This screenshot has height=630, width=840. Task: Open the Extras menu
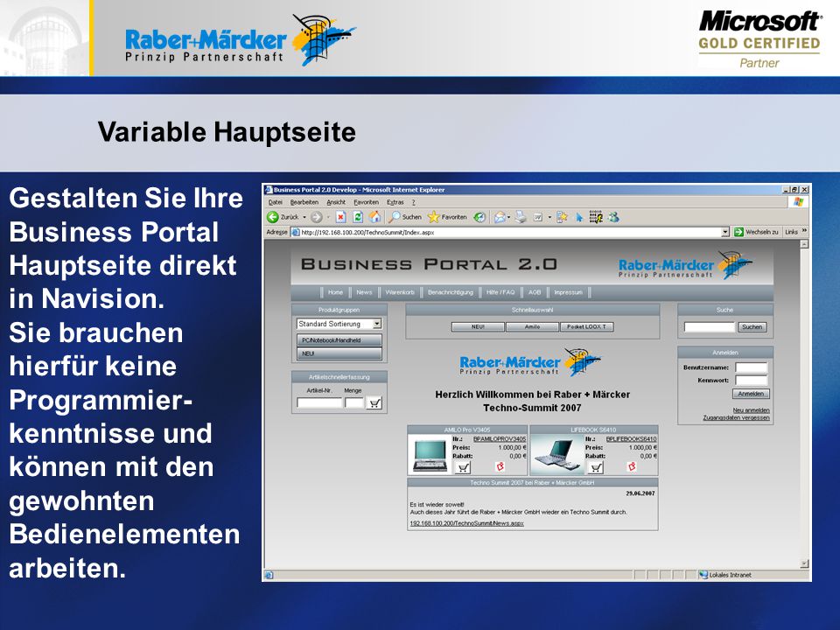[x=395, y=202]
